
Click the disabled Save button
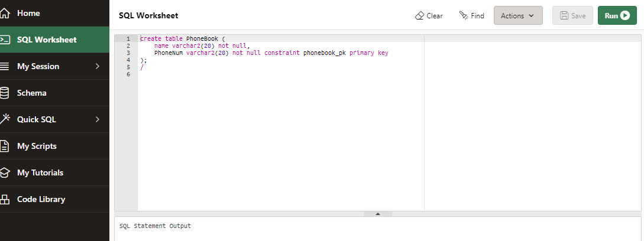click(572, 15)
